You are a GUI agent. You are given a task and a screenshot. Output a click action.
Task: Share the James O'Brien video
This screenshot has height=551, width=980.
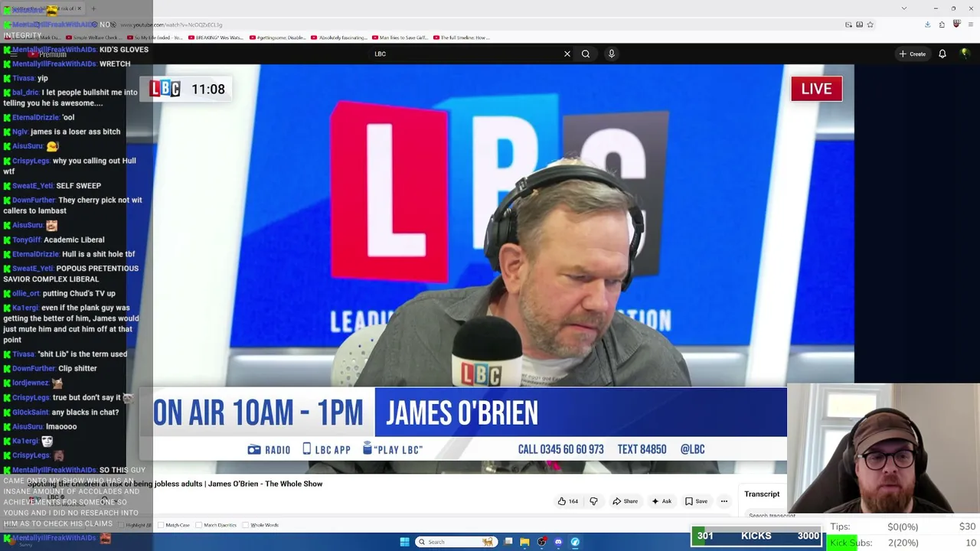tap(625, 501)
